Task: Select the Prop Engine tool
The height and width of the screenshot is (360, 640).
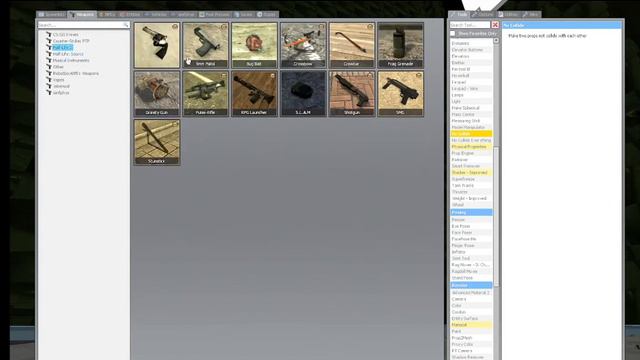Action: [x=471, y=153]
